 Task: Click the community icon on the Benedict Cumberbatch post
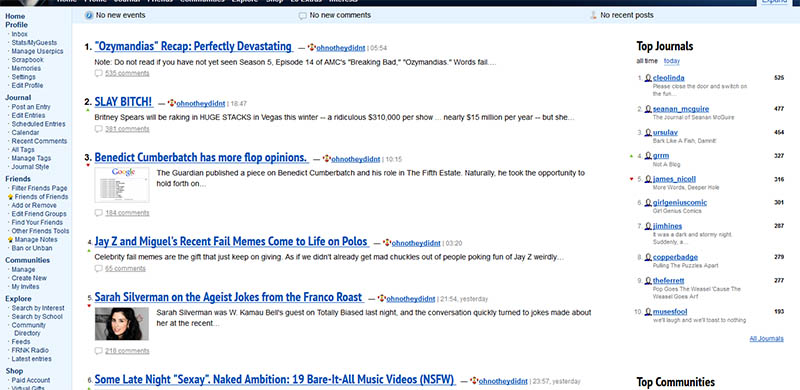click(x=327, y=159)
